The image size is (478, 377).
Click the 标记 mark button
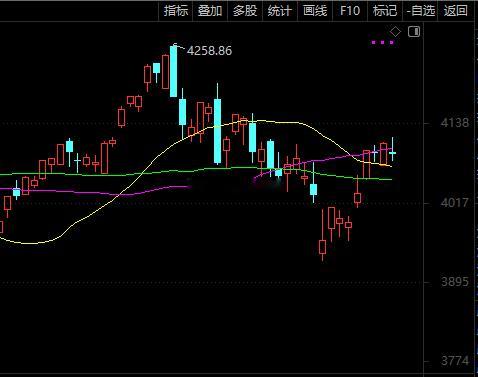tap(385, 11)
